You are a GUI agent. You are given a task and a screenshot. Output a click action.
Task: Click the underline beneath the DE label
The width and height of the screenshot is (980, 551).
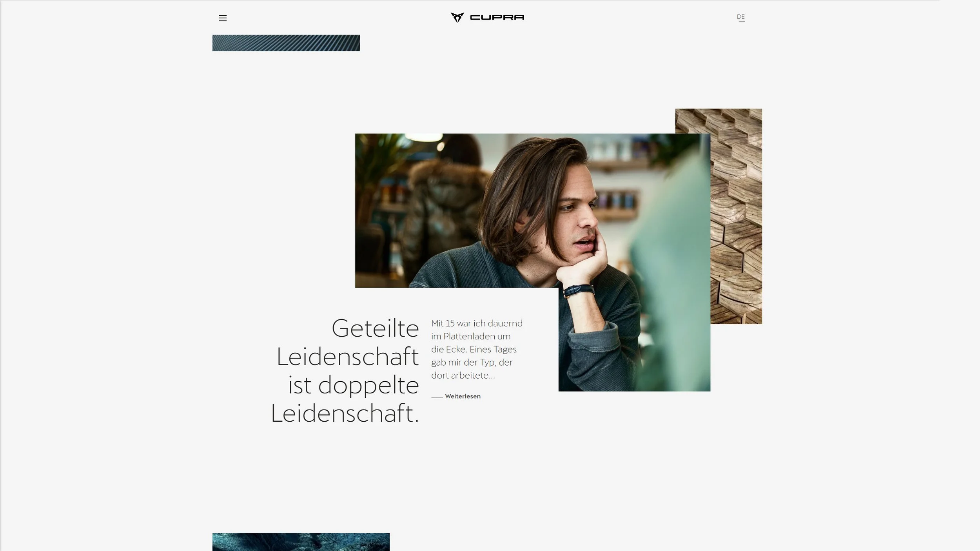coord(741,22)
